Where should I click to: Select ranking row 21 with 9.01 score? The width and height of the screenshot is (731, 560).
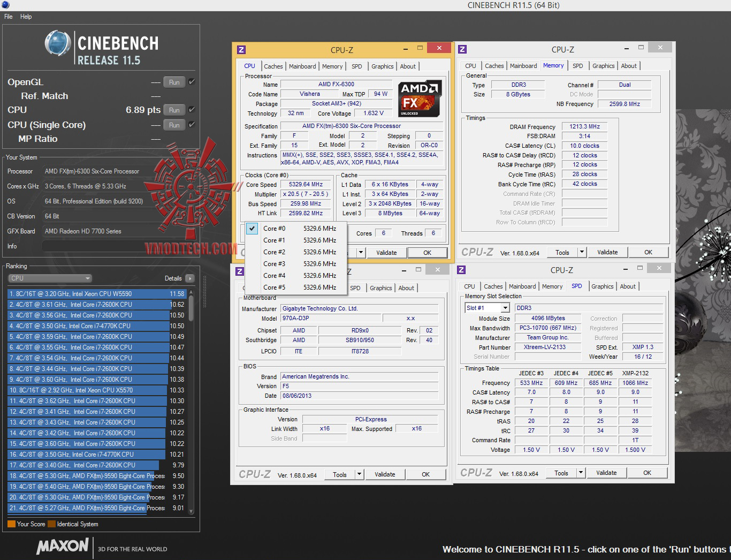pyautogui.click(x=96, y=508)
